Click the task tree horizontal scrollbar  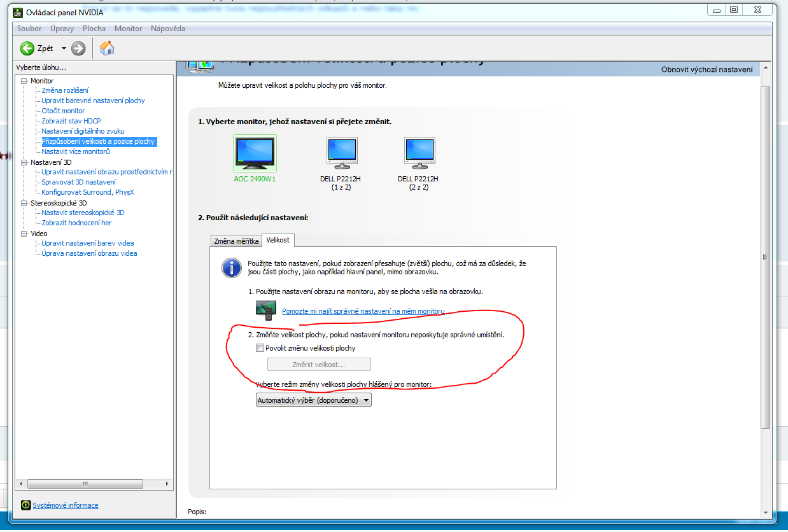pos(86,484)
